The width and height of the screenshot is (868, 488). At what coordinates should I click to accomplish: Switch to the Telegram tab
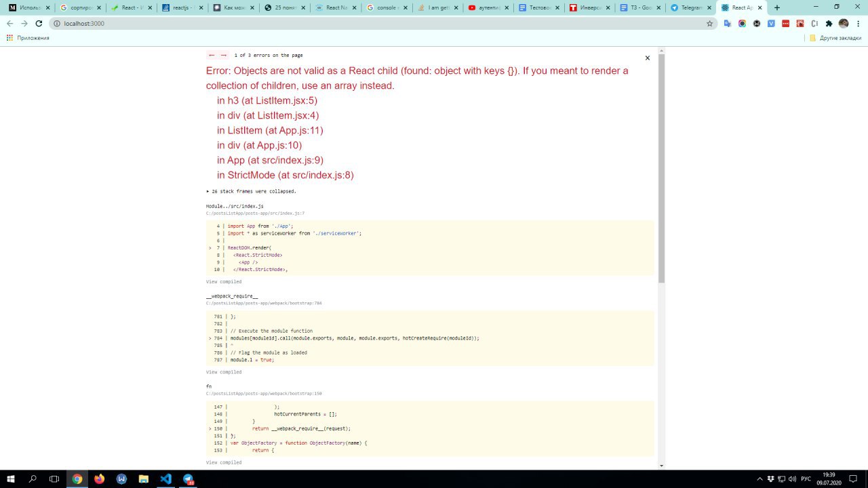coord(690,7)
